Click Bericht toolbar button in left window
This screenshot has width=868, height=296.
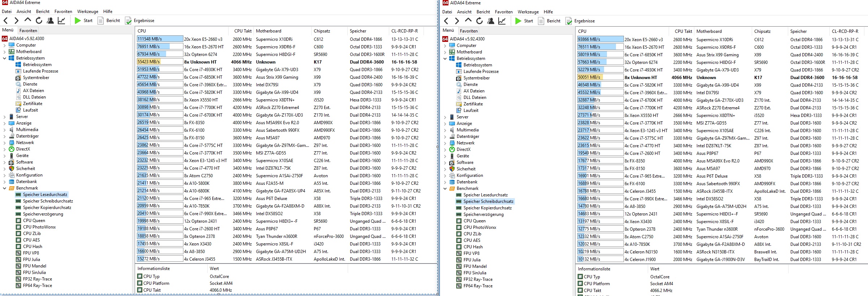click(x=109, y=21)
